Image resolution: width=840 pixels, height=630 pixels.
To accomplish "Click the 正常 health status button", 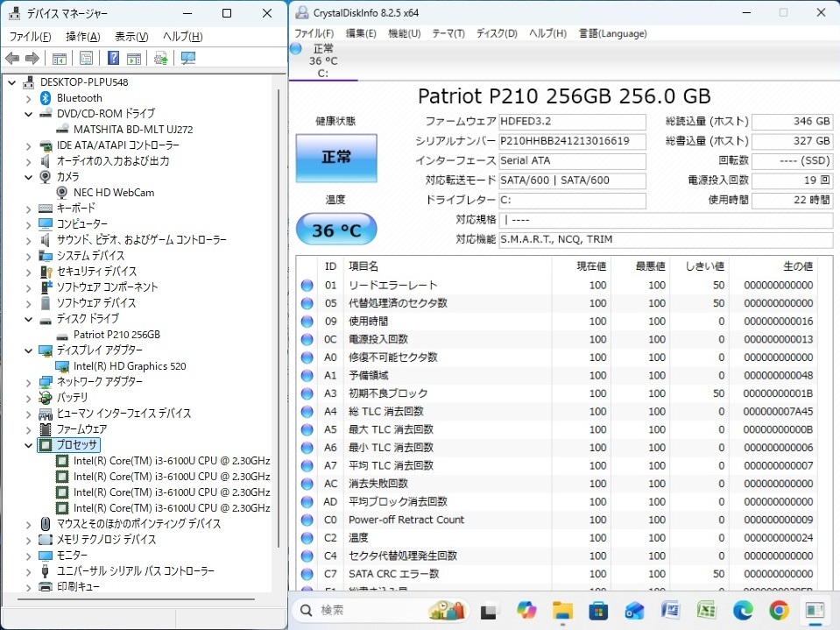I will coord(336,158).
